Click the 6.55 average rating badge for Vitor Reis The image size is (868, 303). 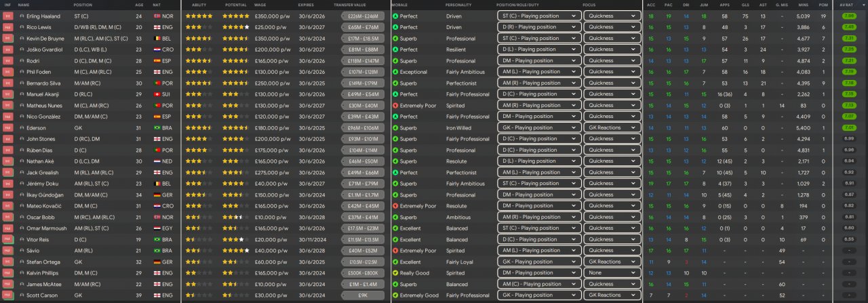coord(848,239)
